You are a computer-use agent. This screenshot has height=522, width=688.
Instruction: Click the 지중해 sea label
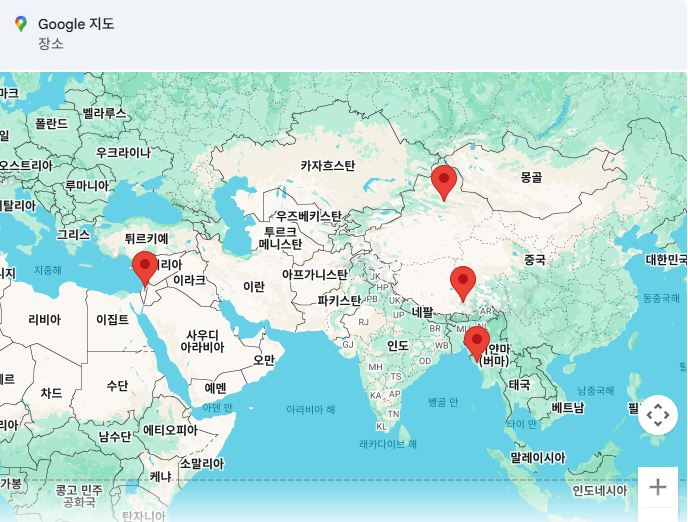(x=48, y=270)
